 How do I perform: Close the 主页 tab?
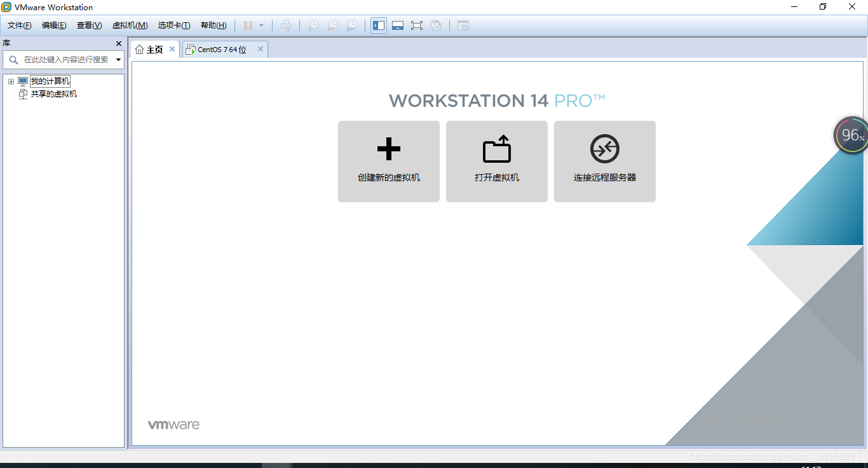(172, 49)
